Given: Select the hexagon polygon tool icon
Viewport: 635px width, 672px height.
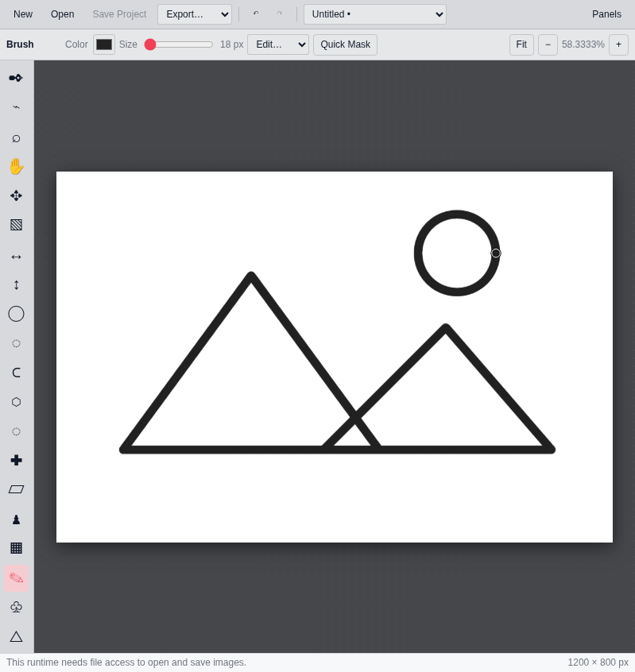Looking at the screenshot, I should pyautogui.click(x=16, y=402).
